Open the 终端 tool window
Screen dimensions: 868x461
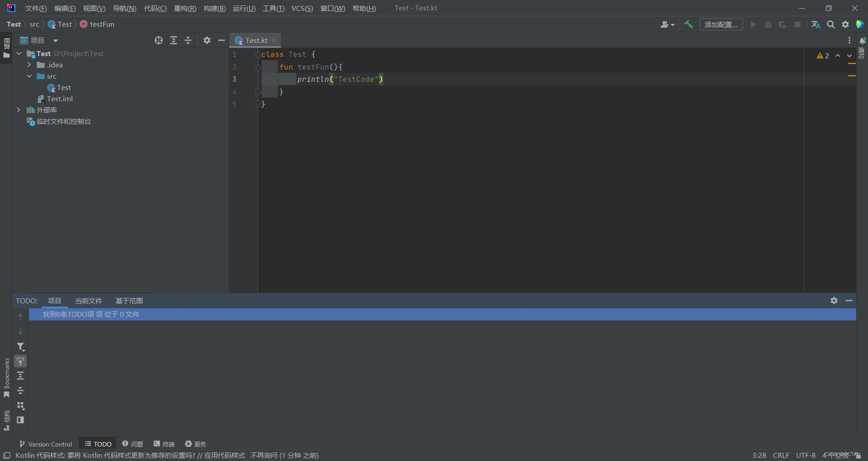[x=164, y=444]
